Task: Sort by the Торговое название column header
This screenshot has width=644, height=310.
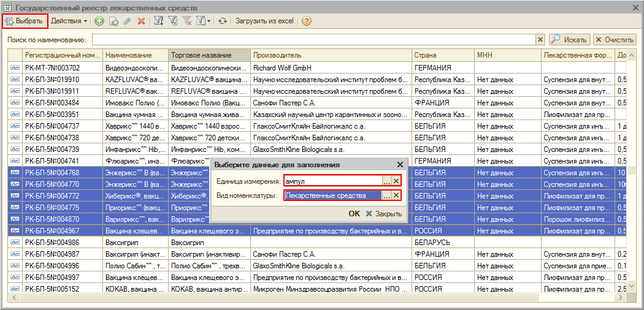Action: tap(209, 56)
